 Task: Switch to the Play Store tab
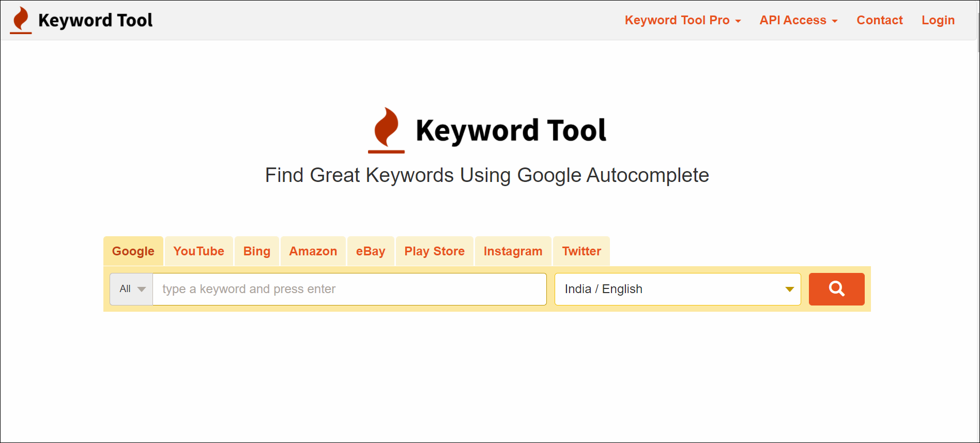point(435,251)
